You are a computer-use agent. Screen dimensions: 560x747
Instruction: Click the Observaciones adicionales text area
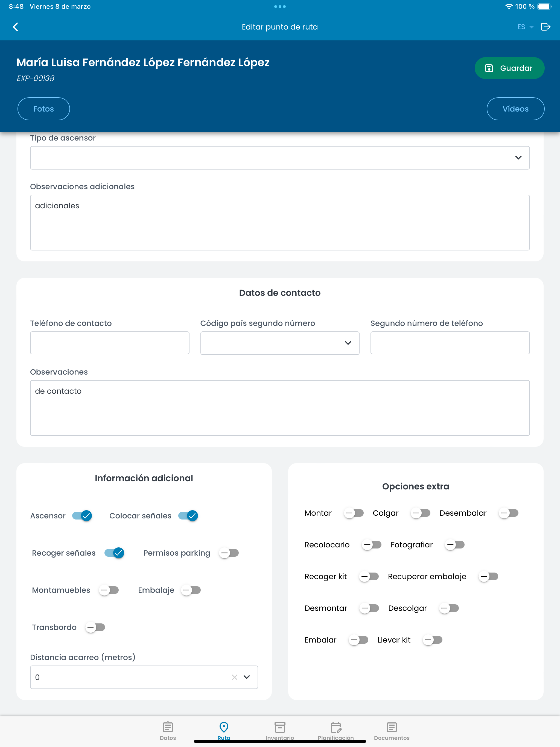[x=280, y=223]
